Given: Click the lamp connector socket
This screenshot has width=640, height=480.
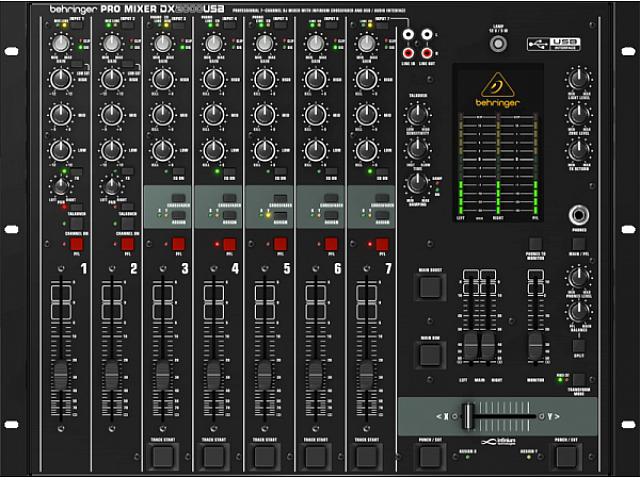Looking at the screenshot, I should tap(497, 44).
